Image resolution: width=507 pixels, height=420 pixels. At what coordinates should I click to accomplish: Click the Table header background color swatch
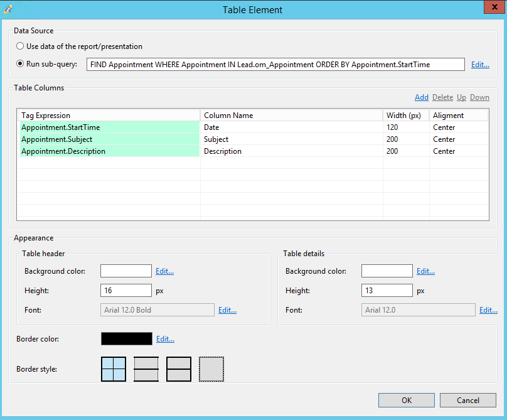click(126, 271)
